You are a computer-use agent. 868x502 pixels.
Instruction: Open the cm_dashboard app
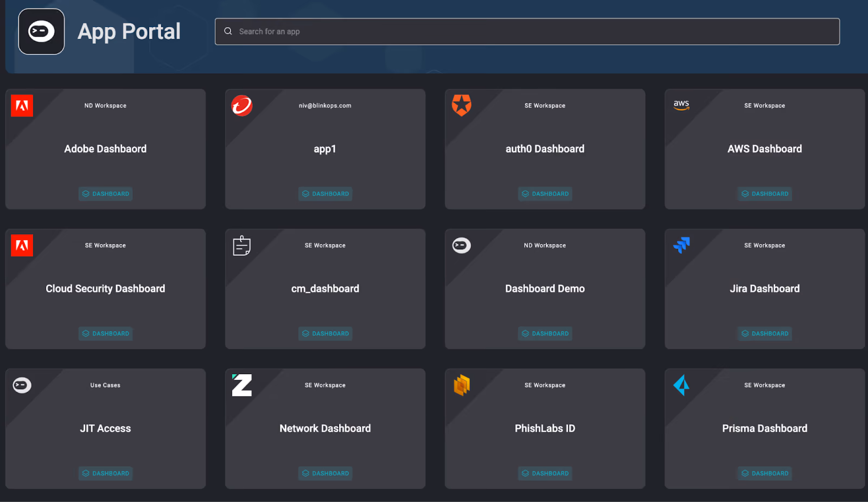click(325, 289)
